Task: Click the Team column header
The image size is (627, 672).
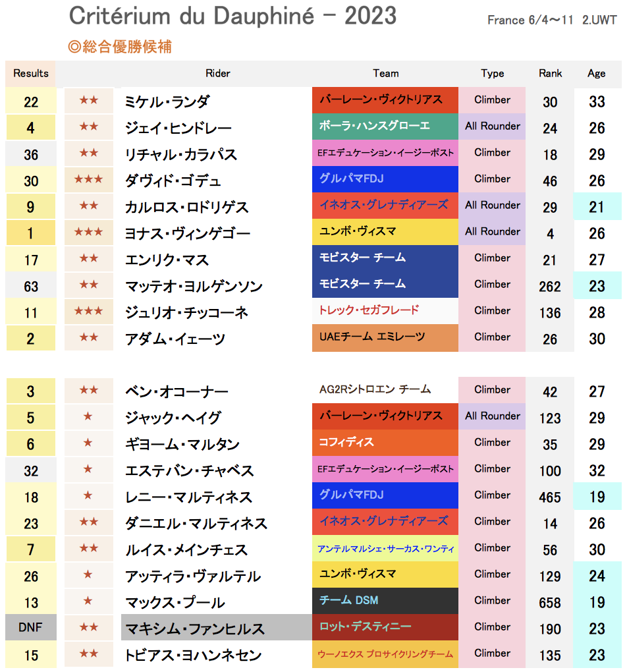Action: point(386,73)
